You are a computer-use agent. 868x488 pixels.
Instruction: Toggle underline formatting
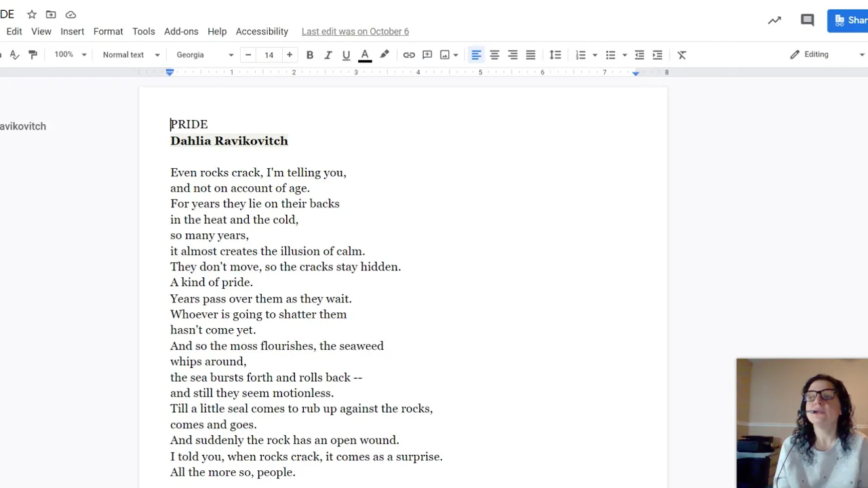pyautogui.click(x=346, y=55)
